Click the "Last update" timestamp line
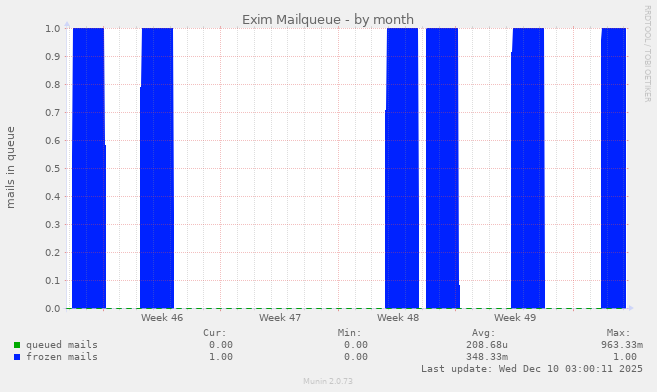Image resolution: width=657 pixels, height=392 pixels. [532, 369]
